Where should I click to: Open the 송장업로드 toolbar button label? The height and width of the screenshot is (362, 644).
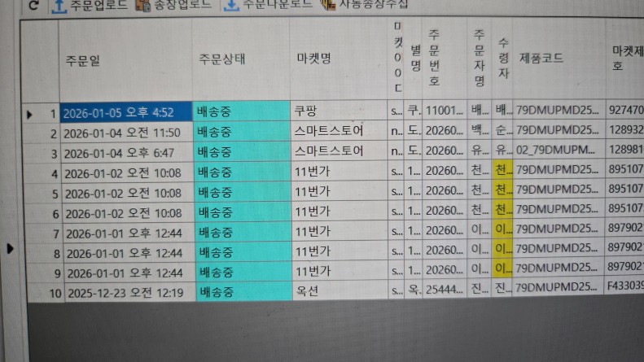tap(182, 5)
